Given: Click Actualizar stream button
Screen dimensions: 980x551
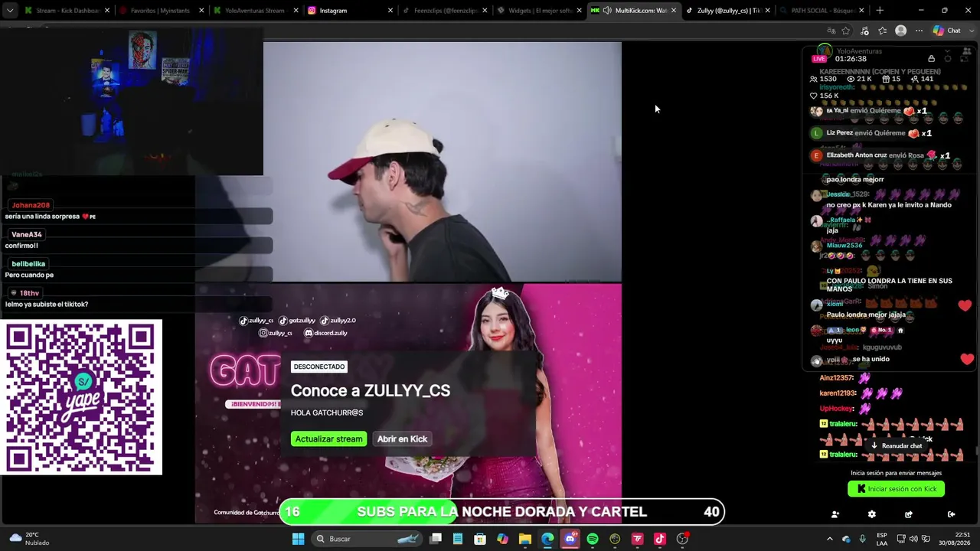Looking at the screenshot, I should [x=328, y=439].
